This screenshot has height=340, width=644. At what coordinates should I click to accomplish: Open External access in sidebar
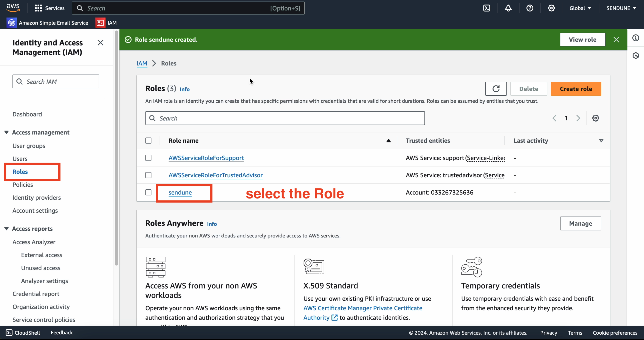click(42, 255)
